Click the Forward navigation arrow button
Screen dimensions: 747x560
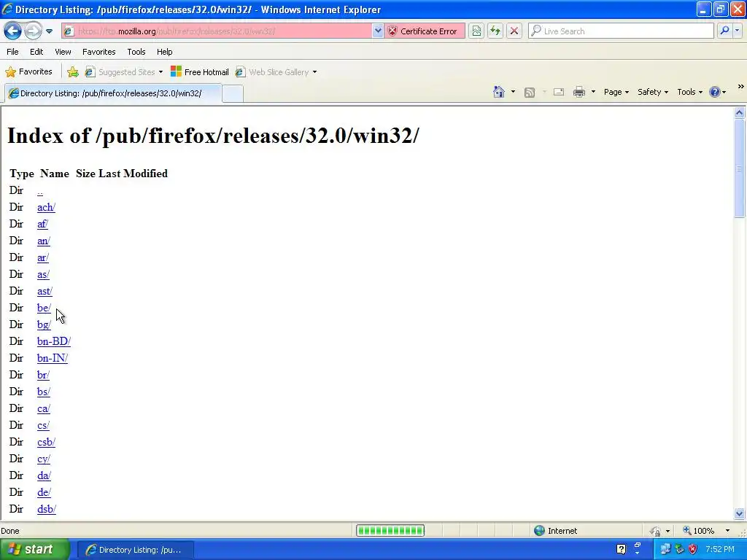(33, 31)
